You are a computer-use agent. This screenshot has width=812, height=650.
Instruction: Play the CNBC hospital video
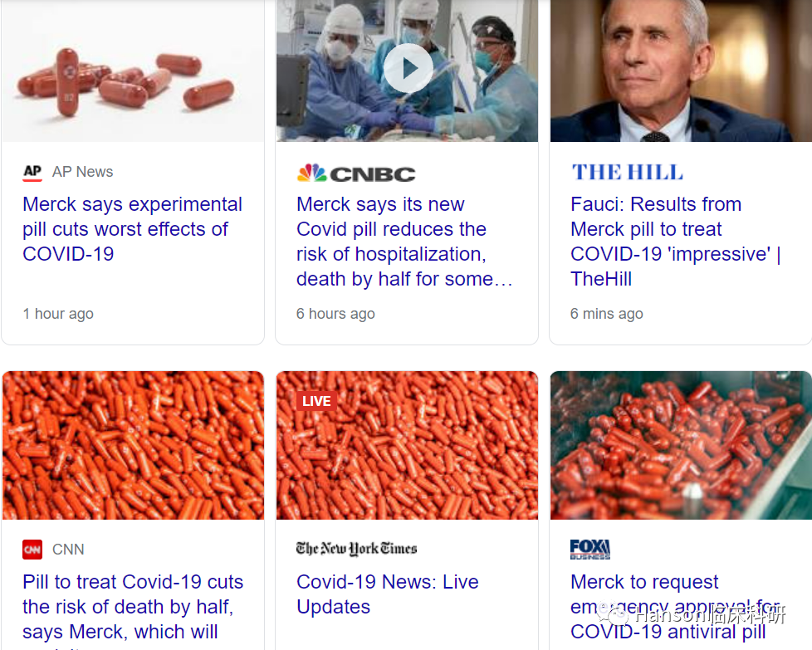408,68
